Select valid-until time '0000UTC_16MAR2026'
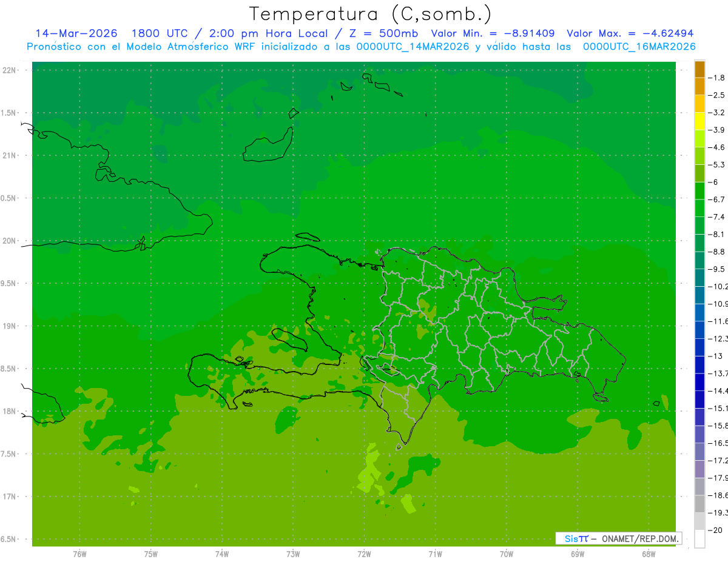Image resolution: width=728 pixels, height=562 pixels. [639, 47]
